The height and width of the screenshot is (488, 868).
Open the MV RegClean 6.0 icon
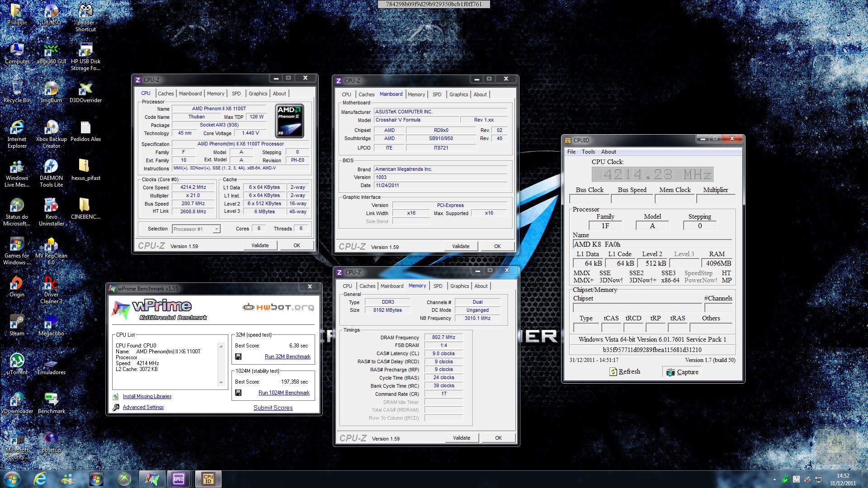[51, 251]
